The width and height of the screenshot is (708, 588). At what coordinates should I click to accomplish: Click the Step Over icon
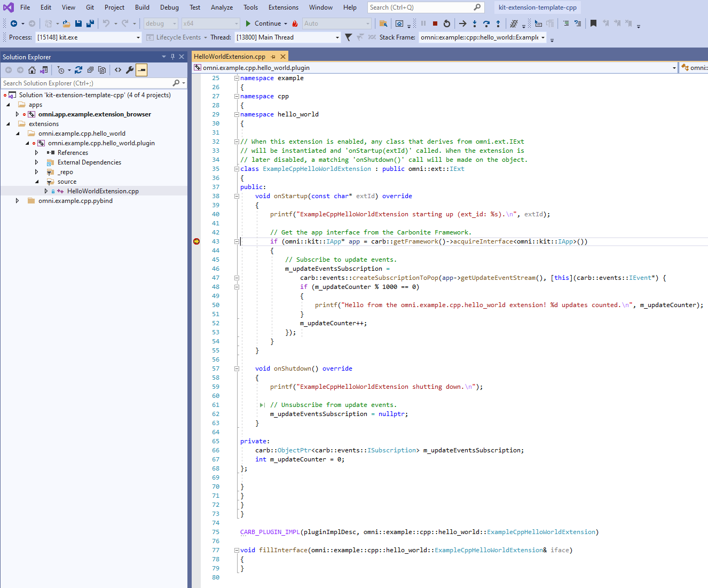coord(486,23)
